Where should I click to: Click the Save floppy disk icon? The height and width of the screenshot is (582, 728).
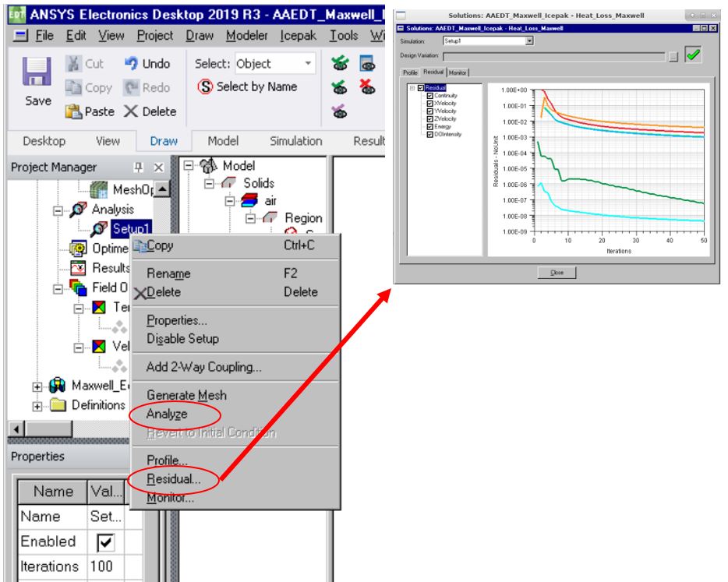click(37, 71)
